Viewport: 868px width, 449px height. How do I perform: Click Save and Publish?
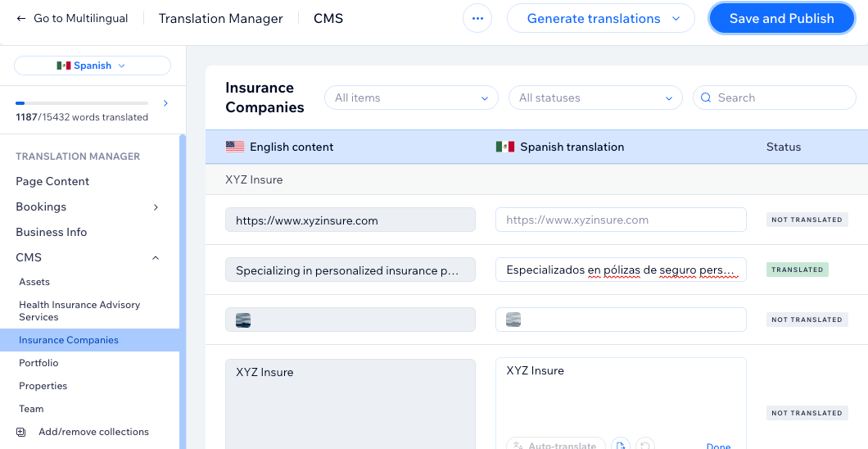(782, 18)
